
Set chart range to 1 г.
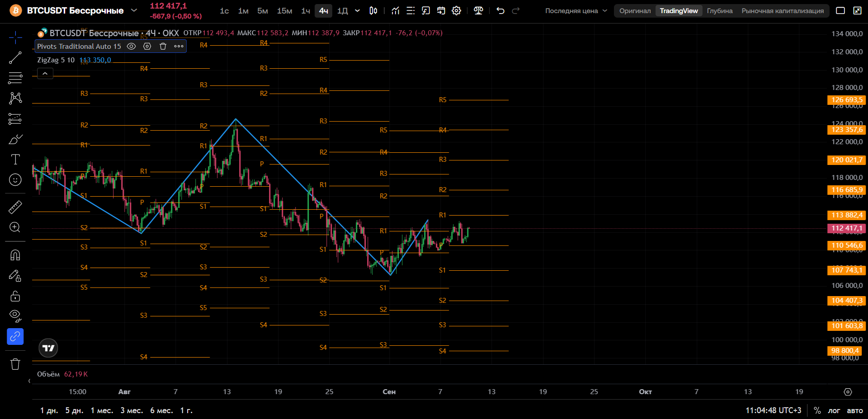tap(186, 410)
